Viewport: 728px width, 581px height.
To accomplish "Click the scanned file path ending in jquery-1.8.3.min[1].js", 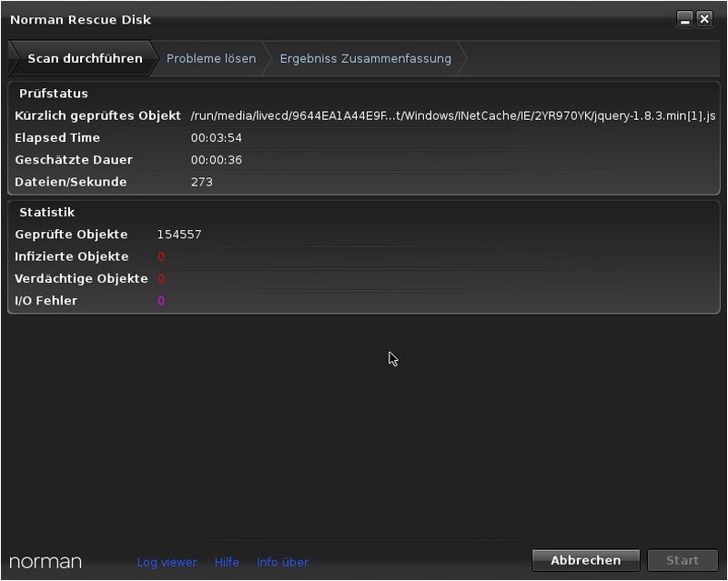I will 452,116.
